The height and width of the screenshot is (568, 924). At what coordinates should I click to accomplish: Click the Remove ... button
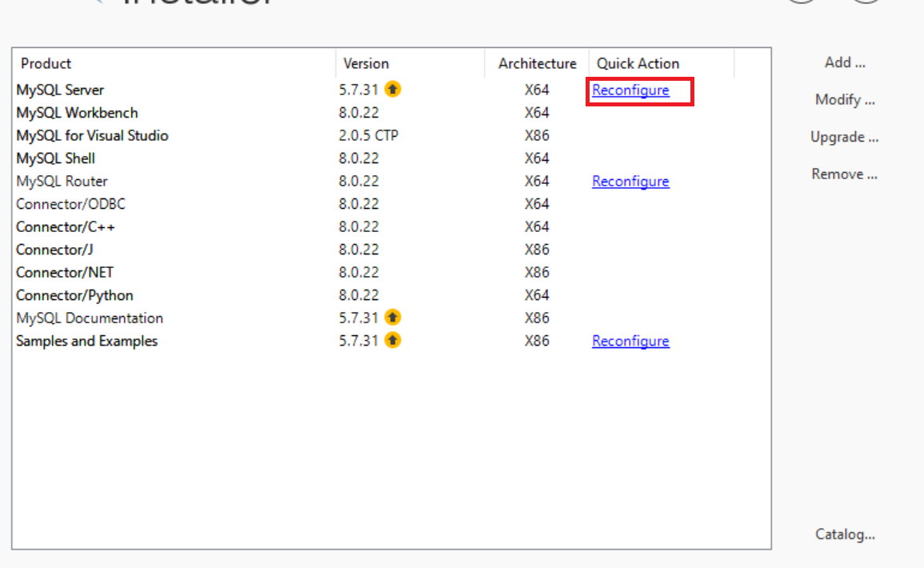pyautogui.click(x=845, y=174)
